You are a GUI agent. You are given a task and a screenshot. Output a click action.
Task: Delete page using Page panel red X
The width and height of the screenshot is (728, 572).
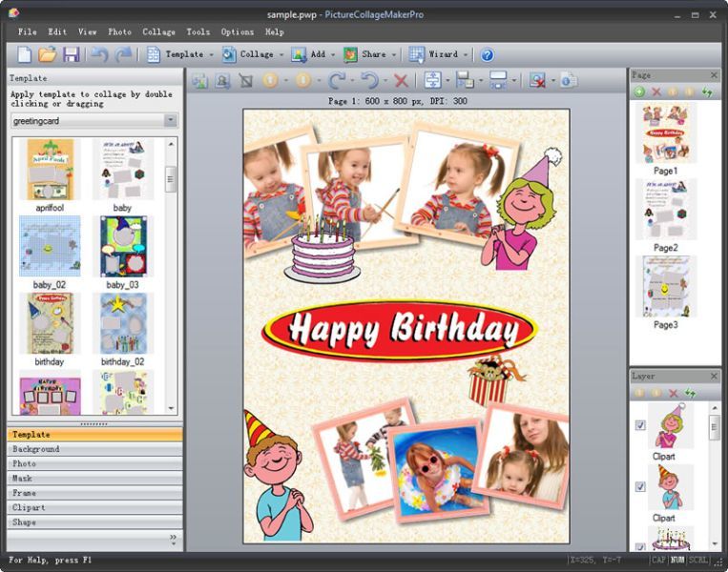tap(656, 92)
